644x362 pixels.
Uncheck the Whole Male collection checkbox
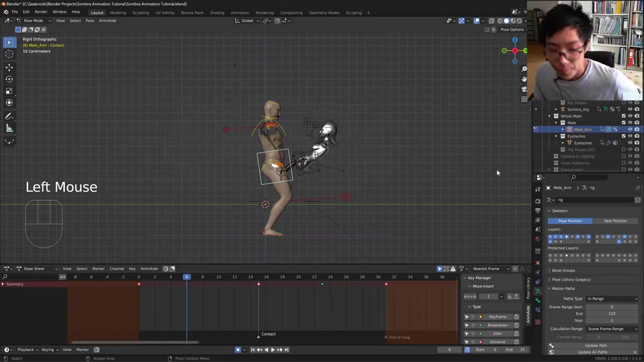[623, 116]
